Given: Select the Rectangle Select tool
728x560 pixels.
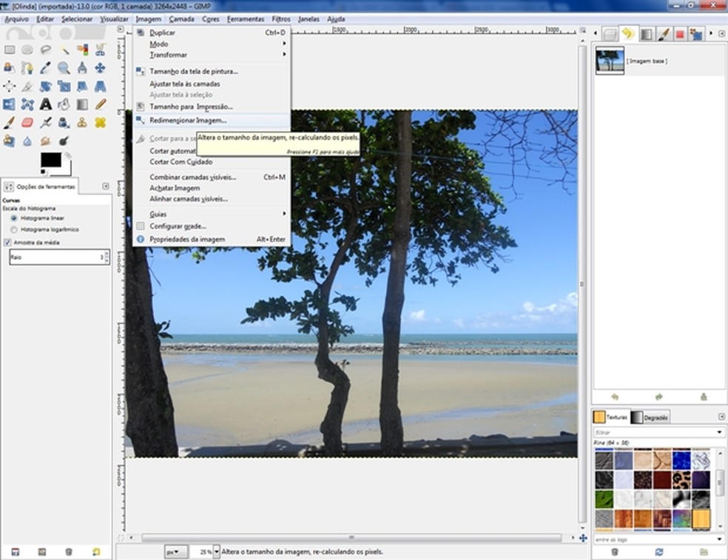Looking at the screenshot, I should click(x=10, y=50).
